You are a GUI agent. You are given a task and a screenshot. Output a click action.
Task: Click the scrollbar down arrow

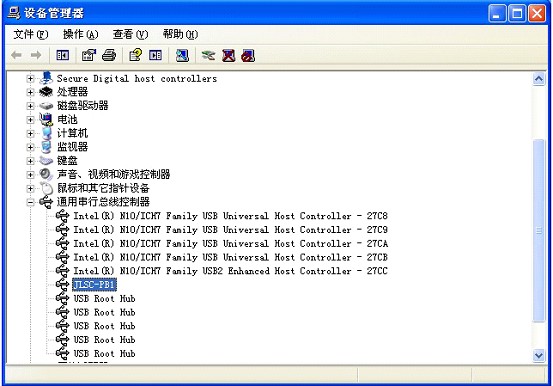click(539, 355)
